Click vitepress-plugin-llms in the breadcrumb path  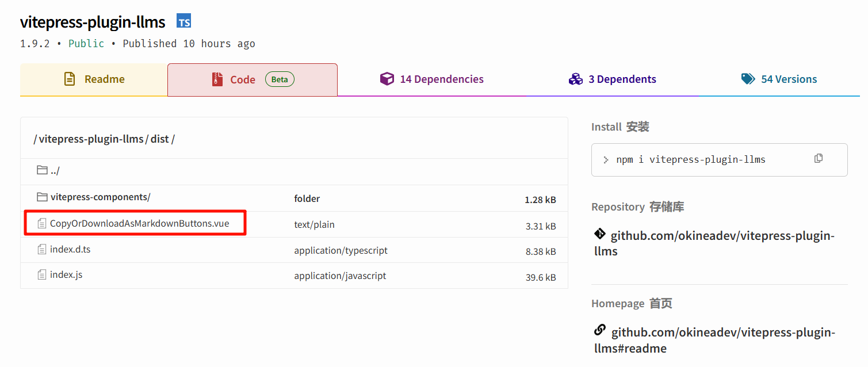coord(91,139)
